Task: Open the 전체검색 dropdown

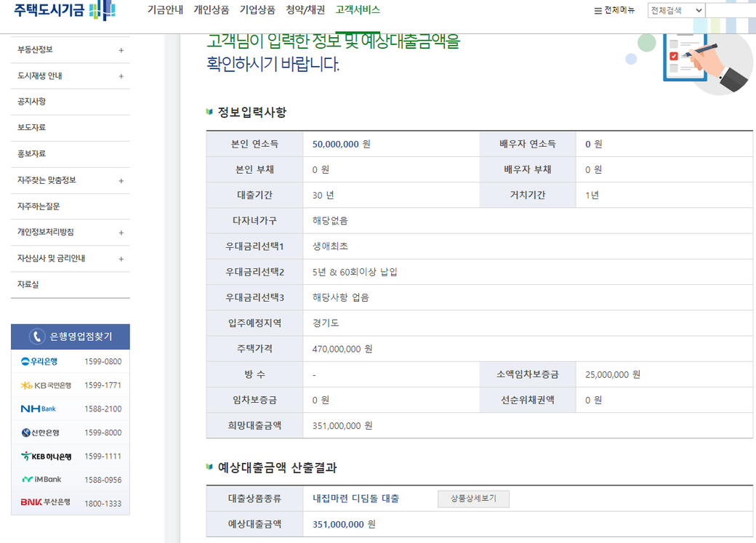Action: [x=676, y=10]
